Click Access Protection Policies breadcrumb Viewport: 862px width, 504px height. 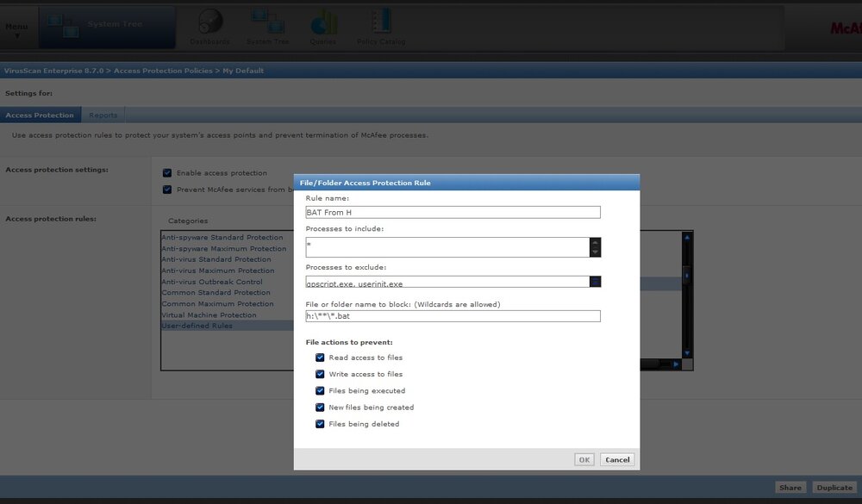(x=163, y=71)
